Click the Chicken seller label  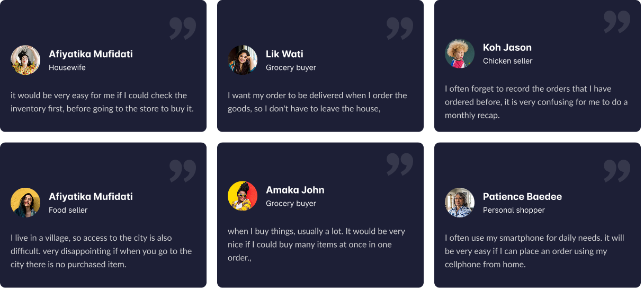[x=508, y=61]
